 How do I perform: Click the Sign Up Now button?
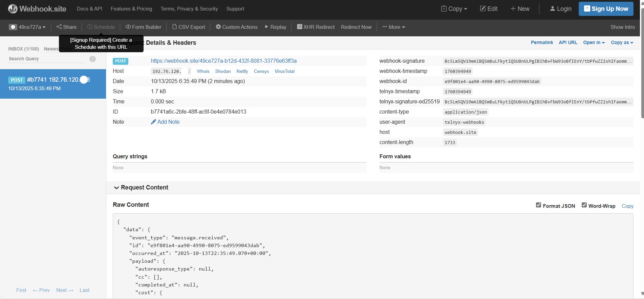point(606,9)
